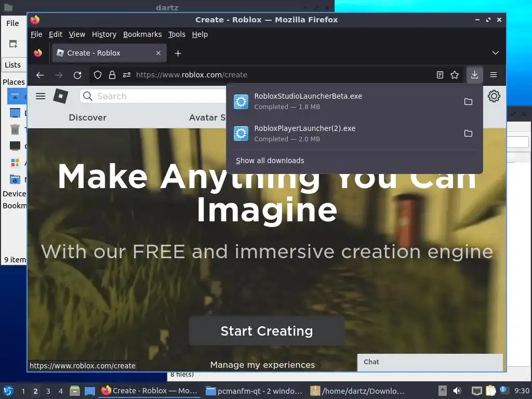
Task: Expand the Roblox Chat bar
Action: 430,362
